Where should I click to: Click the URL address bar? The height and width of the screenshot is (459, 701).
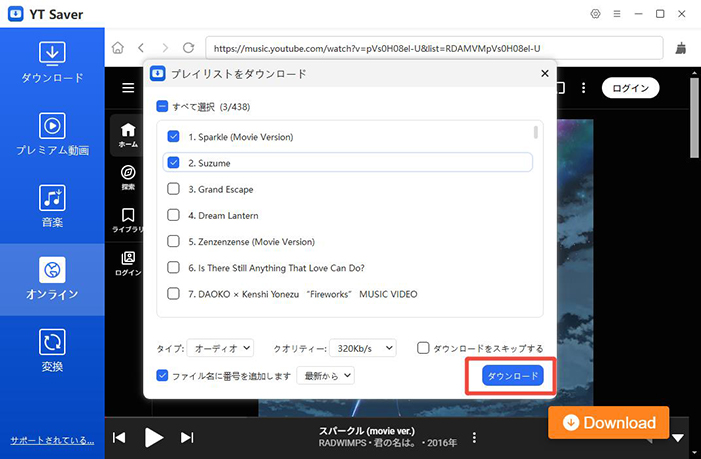(x=434, y=48)
